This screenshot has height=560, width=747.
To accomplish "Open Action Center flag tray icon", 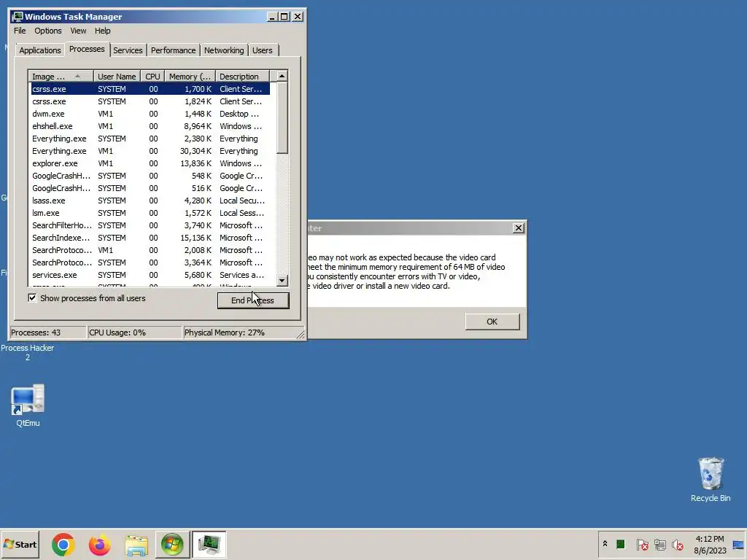I will [642, 544].
